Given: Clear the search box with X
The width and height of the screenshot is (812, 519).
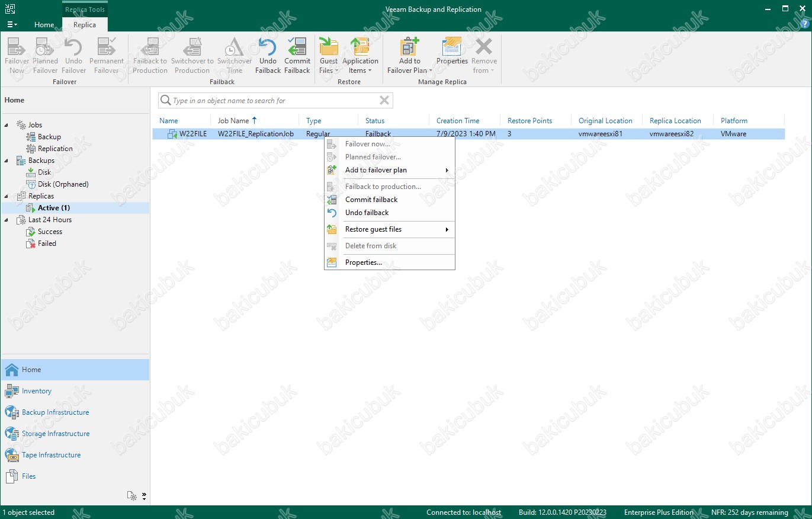Looking at the screenshot, I should 384,101.
